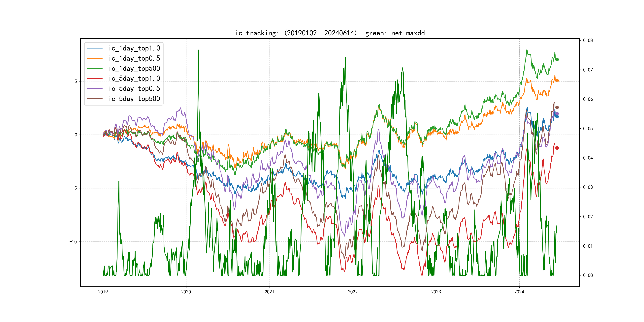Screen dimensions: 644x322
Task: Click the blue legend line swatch
Action: point(94,48)
